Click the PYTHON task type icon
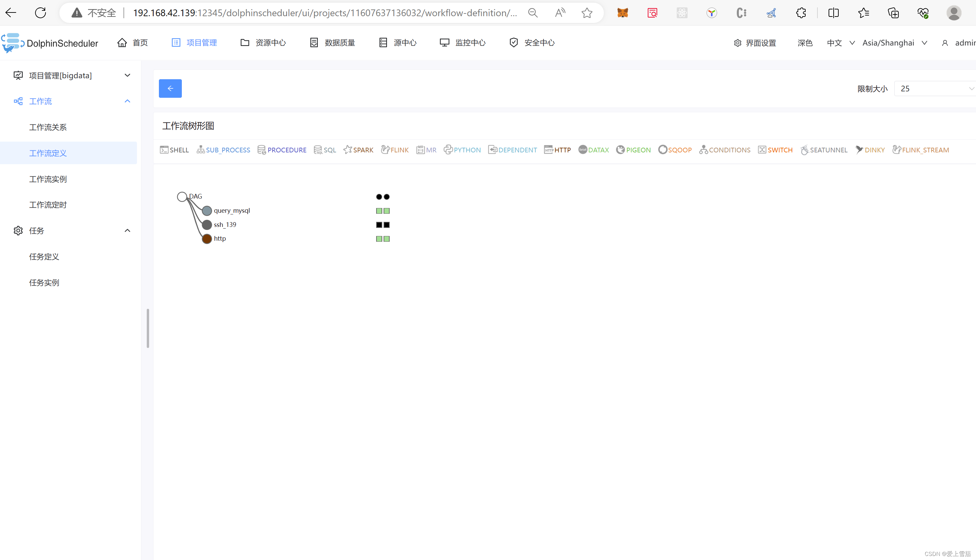Viewport: 976px width, 560px height. tap(448, 150)
